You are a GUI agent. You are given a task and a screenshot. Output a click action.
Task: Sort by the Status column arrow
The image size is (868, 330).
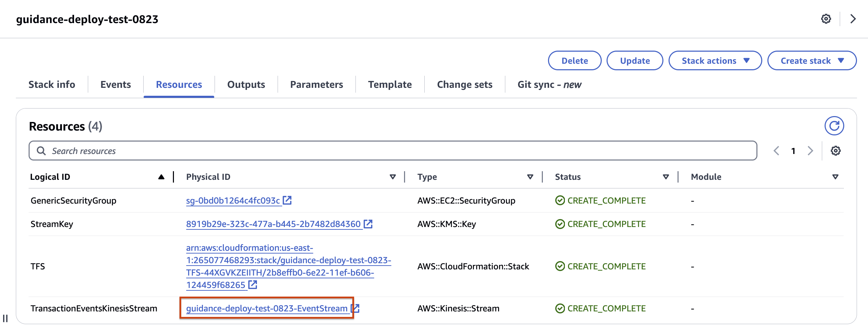pos(666,177)
